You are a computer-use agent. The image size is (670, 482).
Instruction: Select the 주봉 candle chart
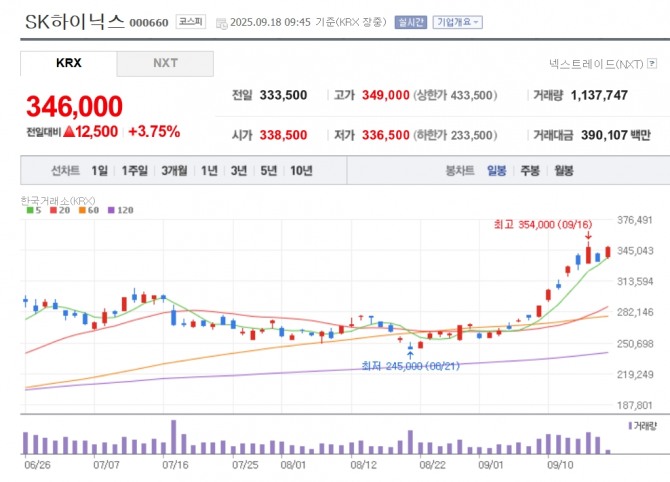click(530, 171)
